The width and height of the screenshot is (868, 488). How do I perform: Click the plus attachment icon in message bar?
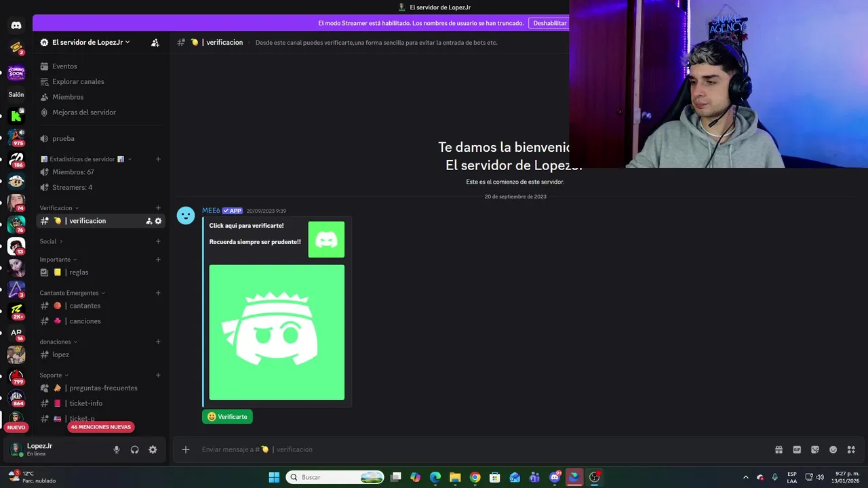(185, 449)
